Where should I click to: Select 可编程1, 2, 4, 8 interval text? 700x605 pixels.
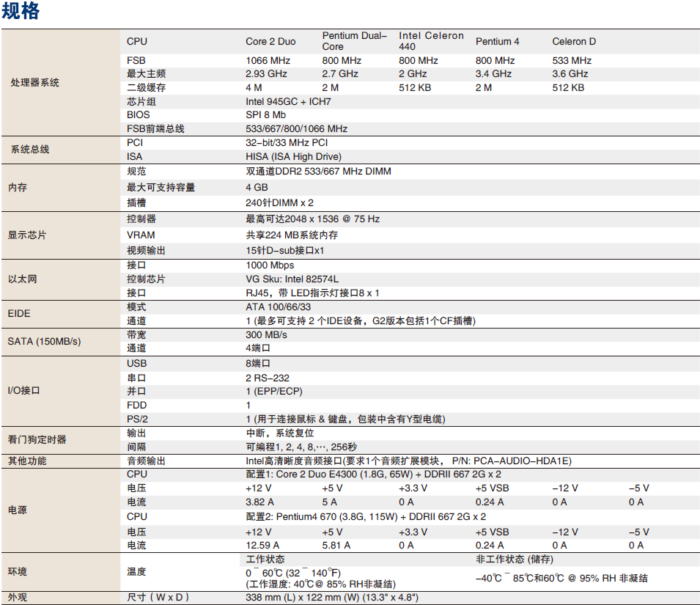point(301,447)
